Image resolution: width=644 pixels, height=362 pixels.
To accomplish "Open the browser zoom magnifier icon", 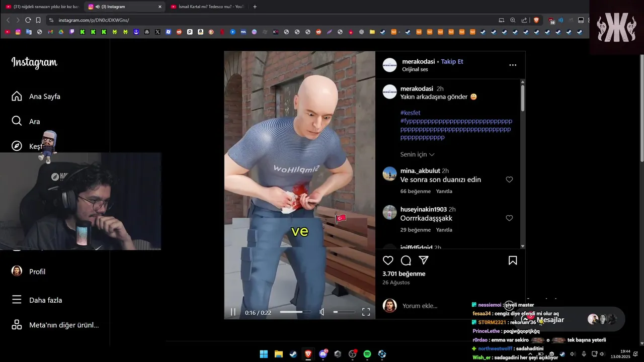I will coord(513,20).
